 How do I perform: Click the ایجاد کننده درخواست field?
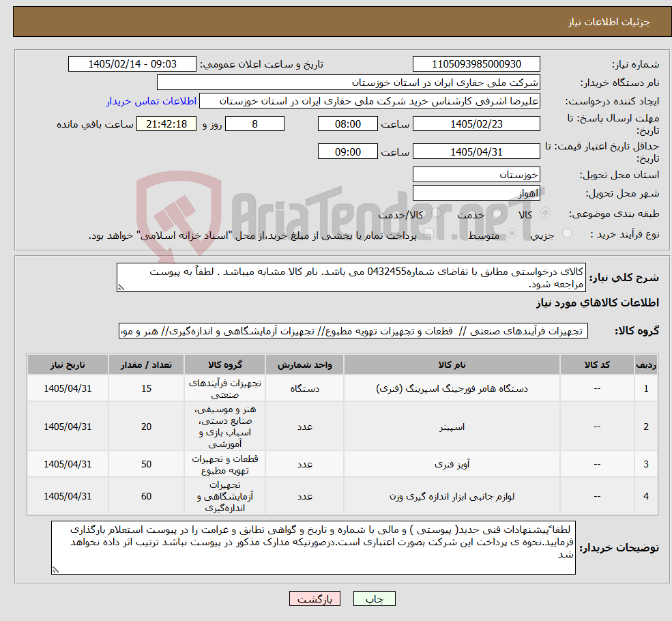click(x=369, y=101)
